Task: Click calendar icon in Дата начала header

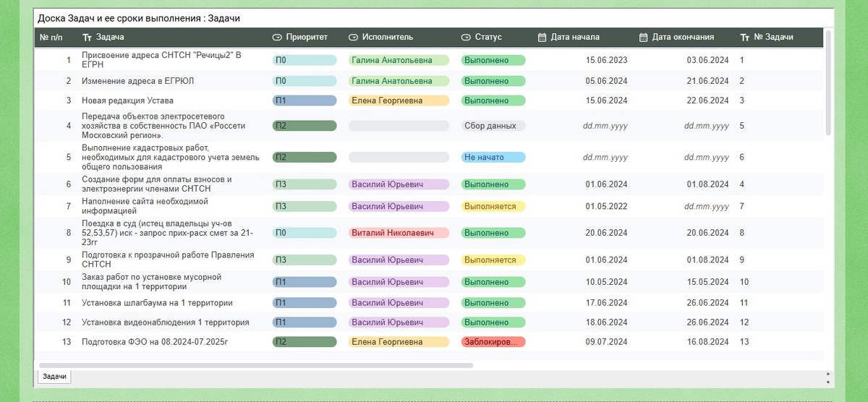Action: click(x=542, y=37)
